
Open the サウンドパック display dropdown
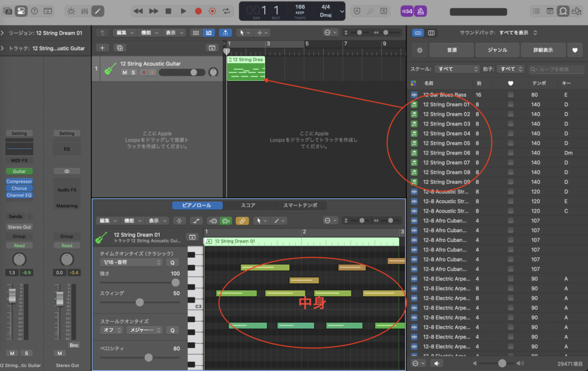click(514, 33)
